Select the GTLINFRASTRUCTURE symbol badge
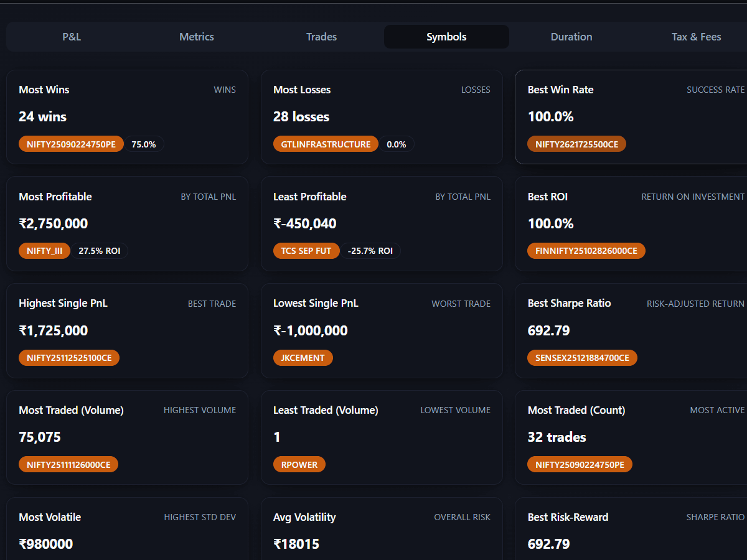The height and width of the screenshot is (560, 747). 326,144
